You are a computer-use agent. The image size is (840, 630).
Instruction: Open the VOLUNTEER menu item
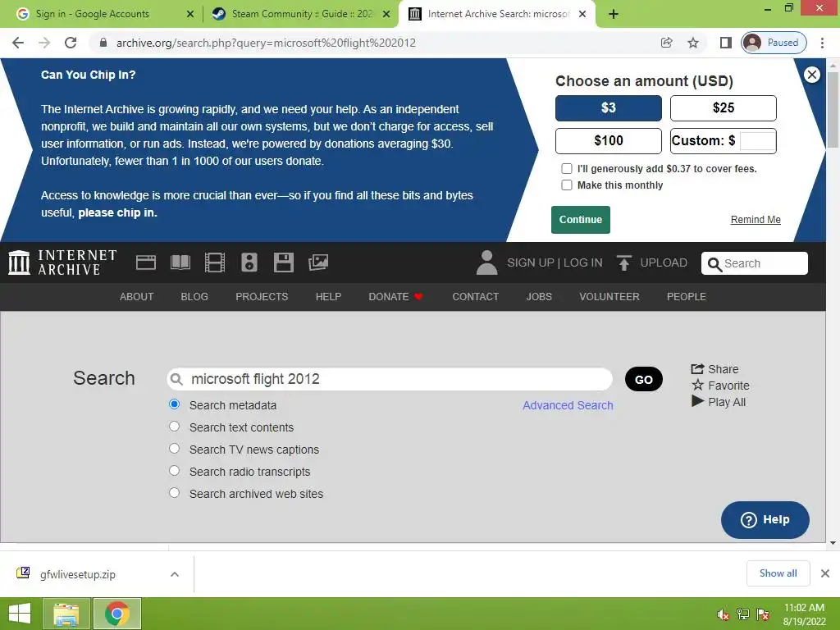(609, 297)
